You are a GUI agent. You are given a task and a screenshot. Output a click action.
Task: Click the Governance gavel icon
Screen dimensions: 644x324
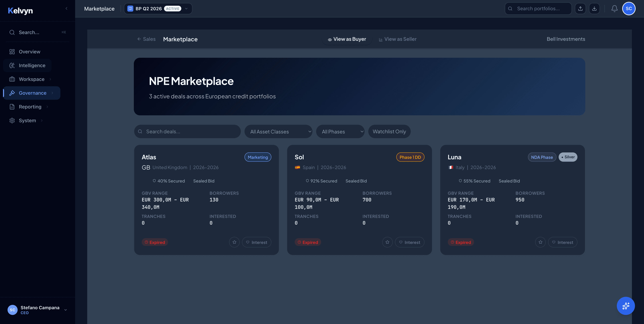(12, 93)
